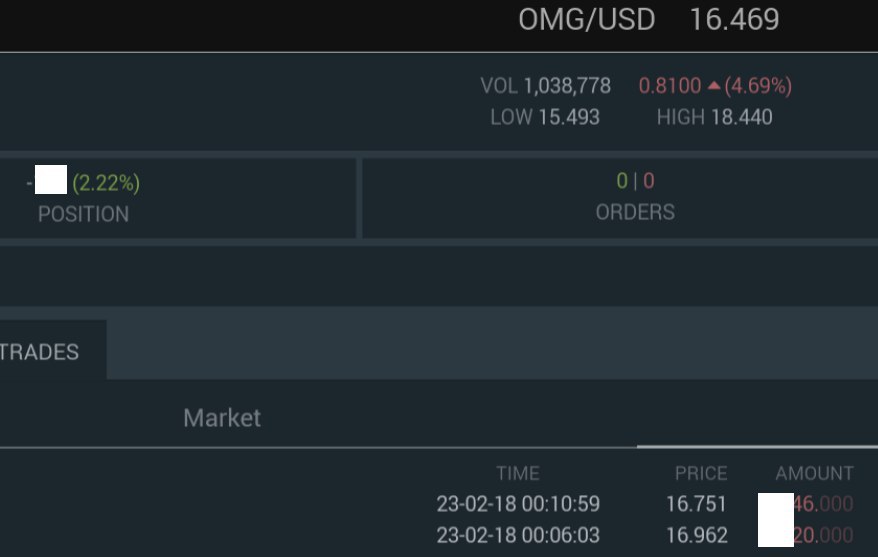
Task: Switch to the TRADES tab
Action: (x=39, y=352)
